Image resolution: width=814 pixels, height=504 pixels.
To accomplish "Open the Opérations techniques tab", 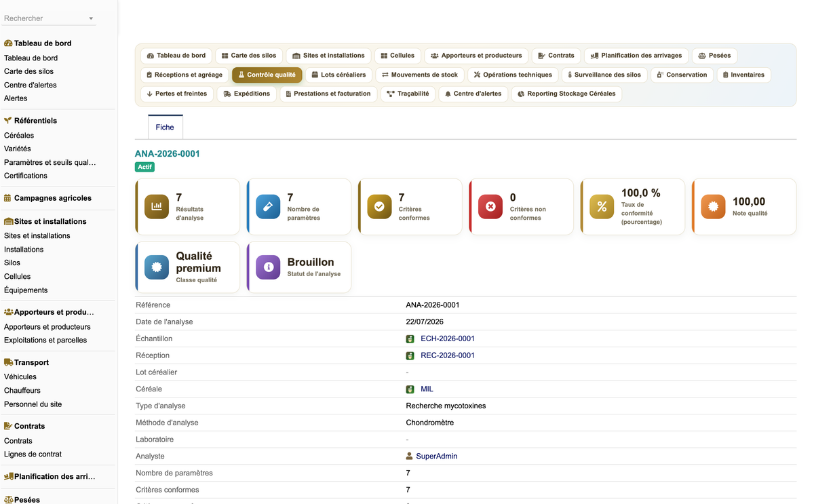I will pyautogui.click(x=513, y=75).
